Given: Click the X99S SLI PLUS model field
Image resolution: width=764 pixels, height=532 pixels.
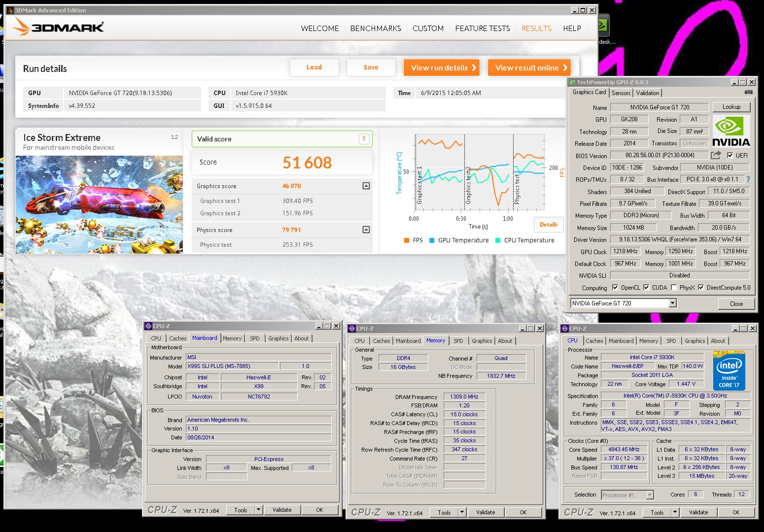Looking at the screenshot, I should click(232, 366).
